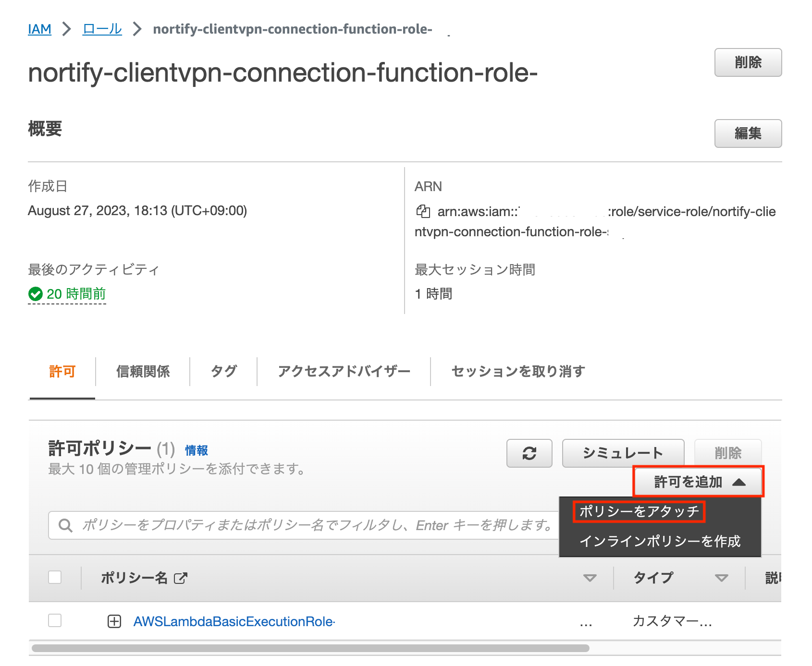Viewport: 812px width, 666px height.
Task: Click the magnifying glass in the filter box
Action: pos(66,525)
